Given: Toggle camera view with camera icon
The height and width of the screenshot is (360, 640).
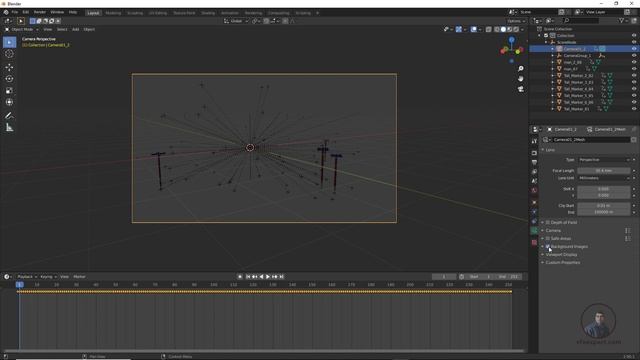Looking at the screenshot, I should pos(520,89).
